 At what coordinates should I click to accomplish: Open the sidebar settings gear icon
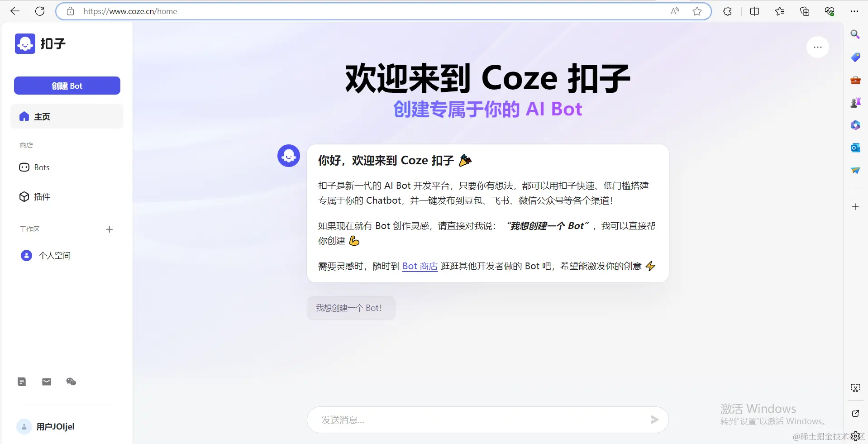click(x=855, y=436)
